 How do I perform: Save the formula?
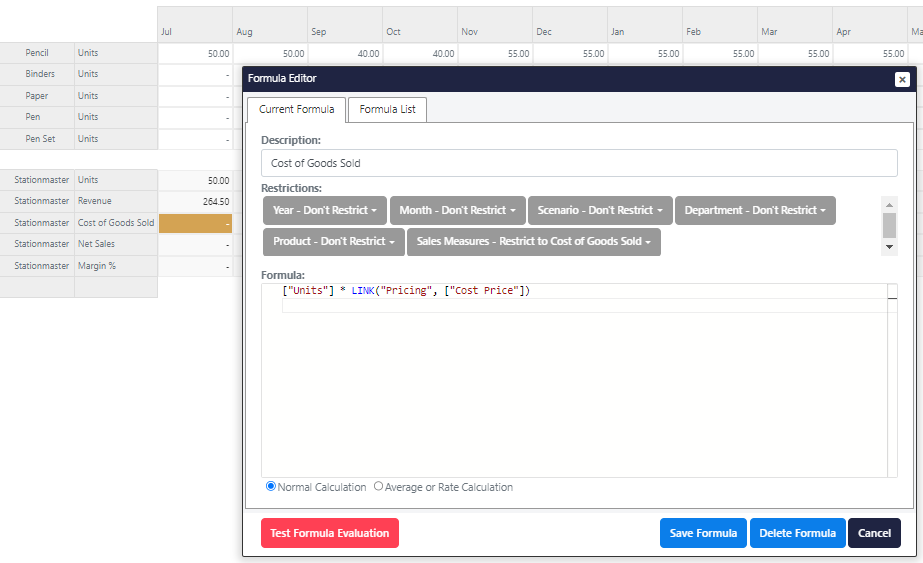click(703, 533)
